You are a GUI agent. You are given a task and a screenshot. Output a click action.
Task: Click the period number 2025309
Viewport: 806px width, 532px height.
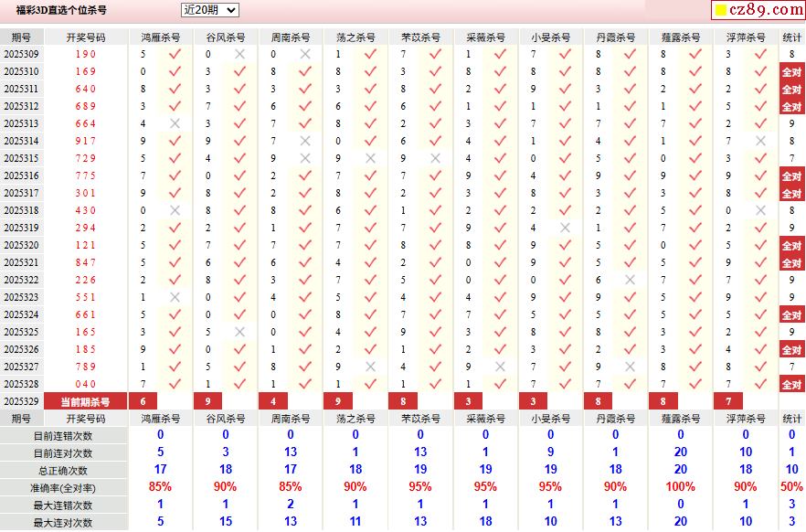(21, 54)
